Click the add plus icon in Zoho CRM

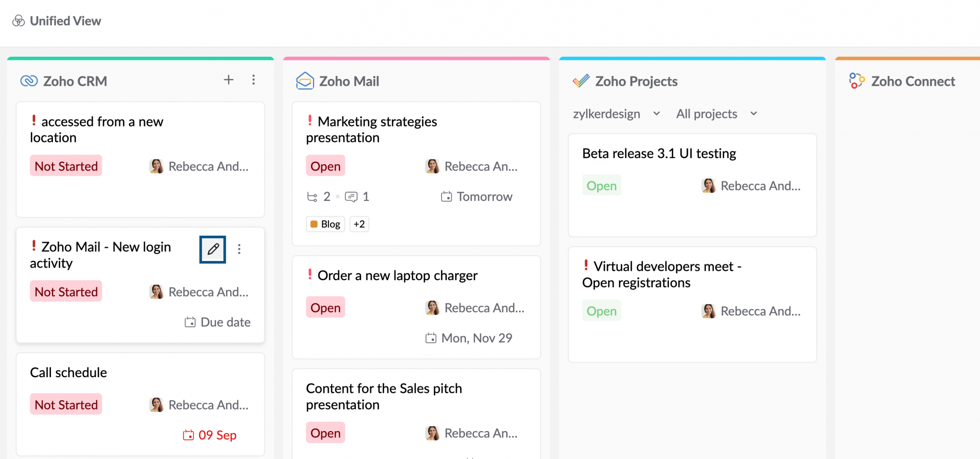[x=228, y=80]
